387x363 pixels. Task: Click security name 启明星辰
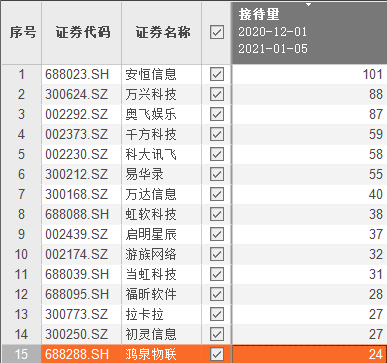[151, 234]
